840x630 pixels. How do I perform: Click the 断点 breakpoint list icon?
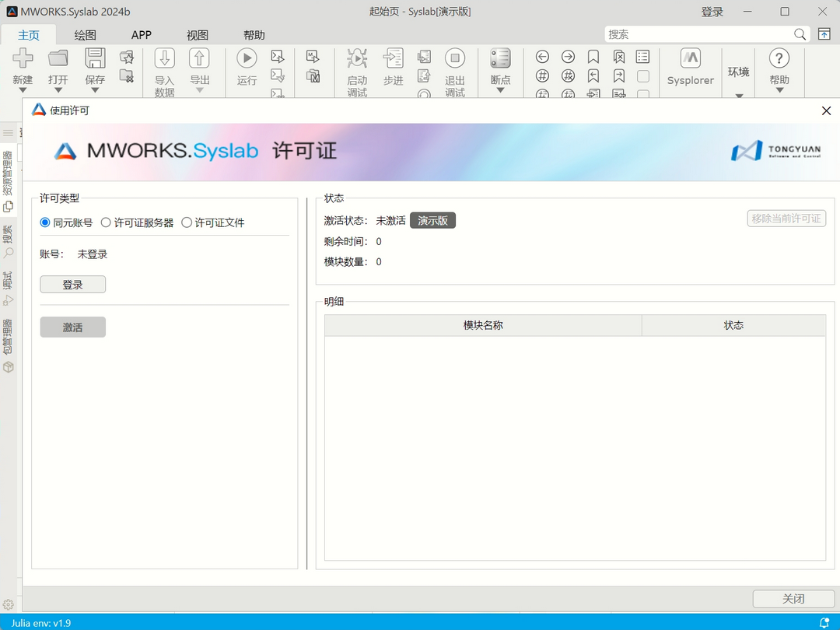click(x=500, y=58)
